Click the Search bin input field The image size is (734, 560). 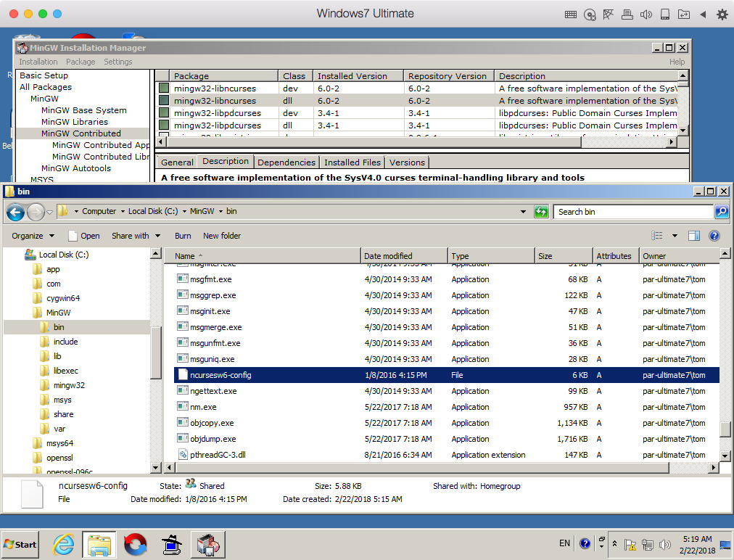tap(633, 212)
